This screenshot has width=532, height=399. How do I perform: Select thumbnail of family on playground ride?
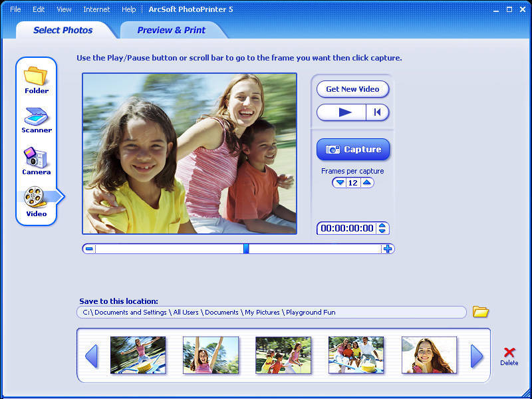[x=356, y=355]
